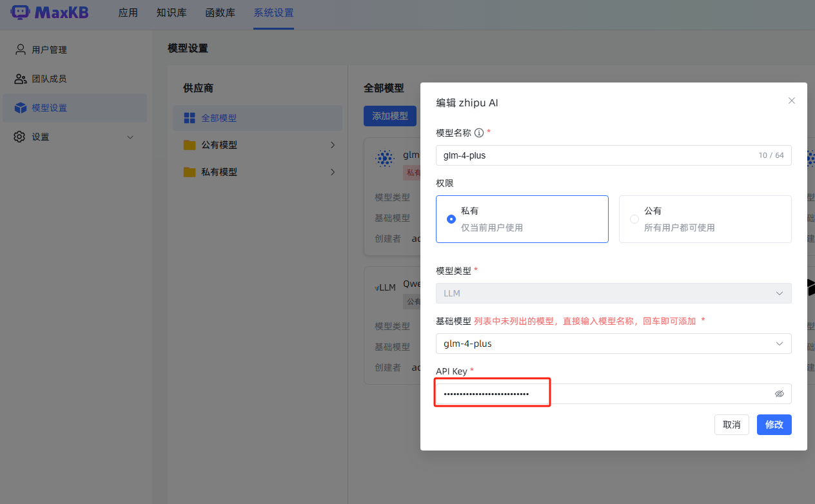The image size is (815, 504).
Task: Click the 私有模型 folder icon
Action: coord(189,172)
